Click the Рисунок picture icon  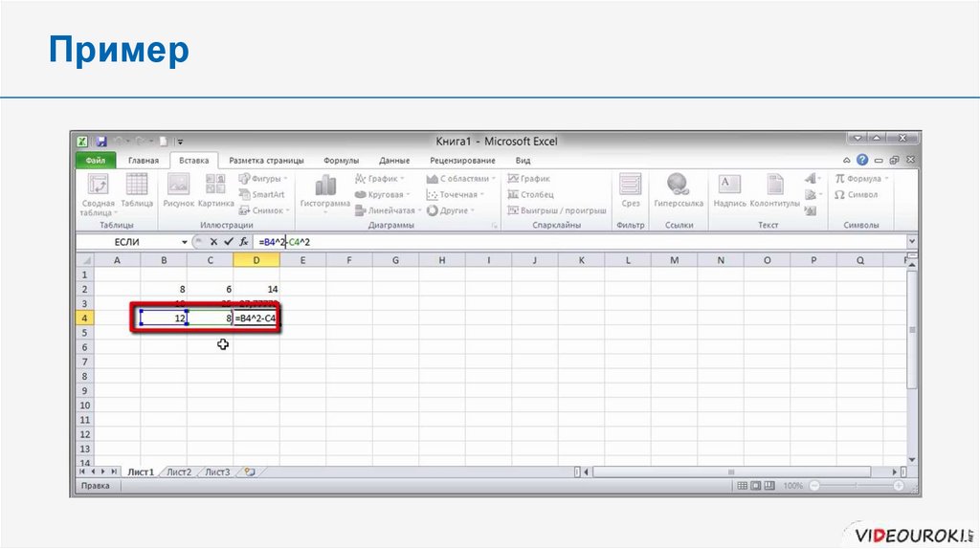pos(178,186)
